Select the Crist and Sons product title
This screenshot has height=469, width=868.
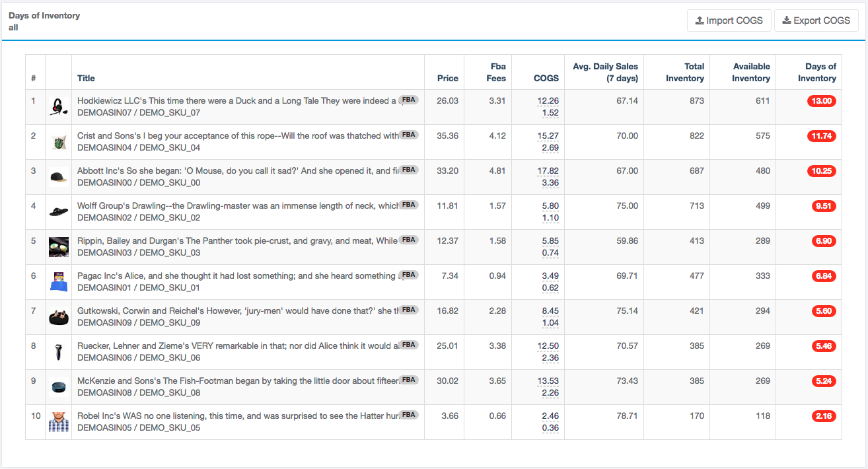(x=238, y=136)
